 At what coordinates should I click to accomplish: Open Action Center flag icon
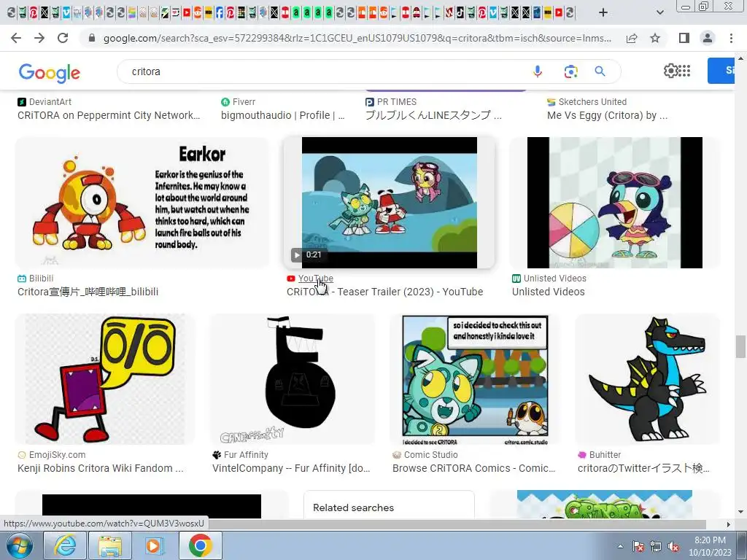point(638,546)
